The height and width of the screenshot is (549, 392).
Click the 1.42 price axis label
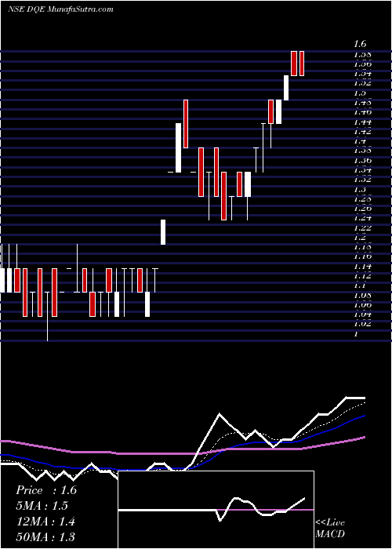pyautogui.click(x=362, y=132)
